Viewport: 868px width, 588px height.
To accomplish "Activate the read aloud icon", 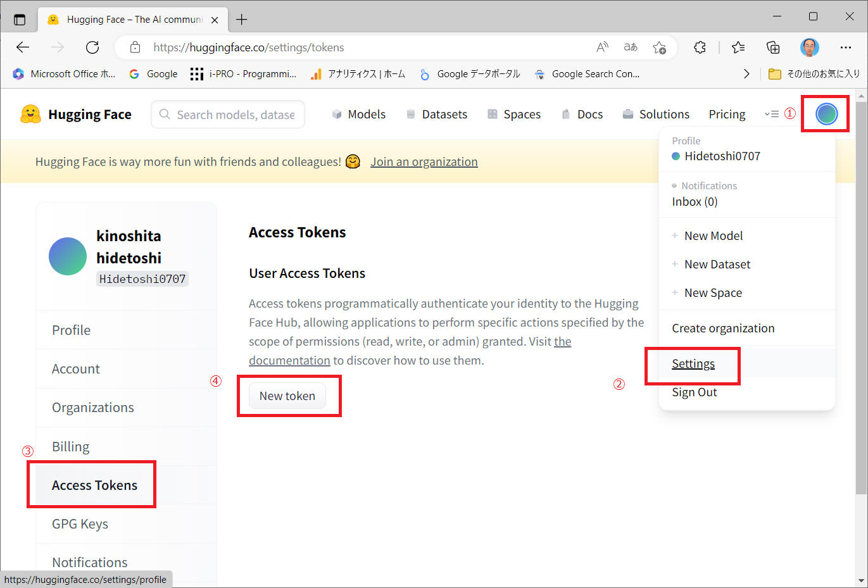I will pyautogui.click(x=602, y=47).
